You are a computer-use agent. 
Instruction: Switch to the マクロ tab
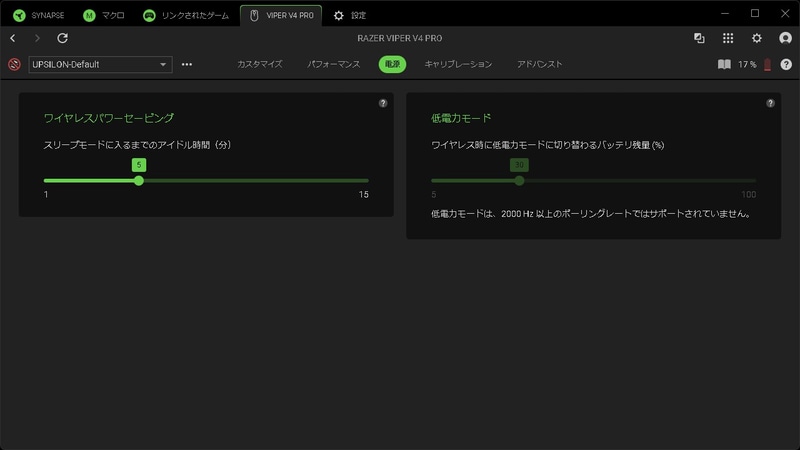click(104, 15)
